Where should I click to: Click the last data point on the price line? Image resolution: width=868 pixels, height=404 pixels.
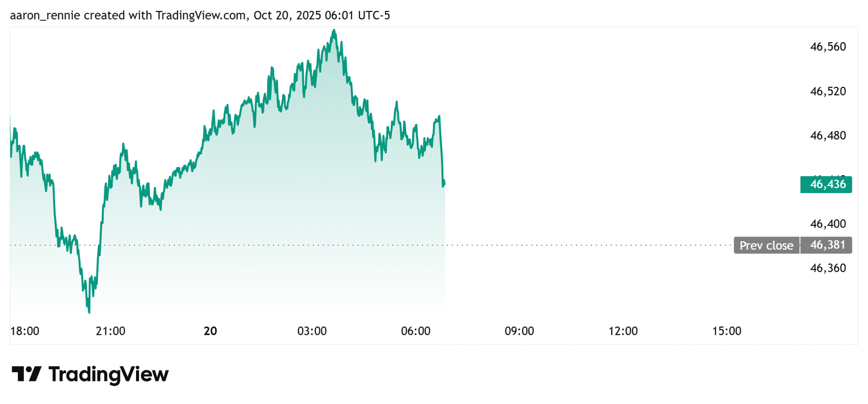[x=444, y=183]
